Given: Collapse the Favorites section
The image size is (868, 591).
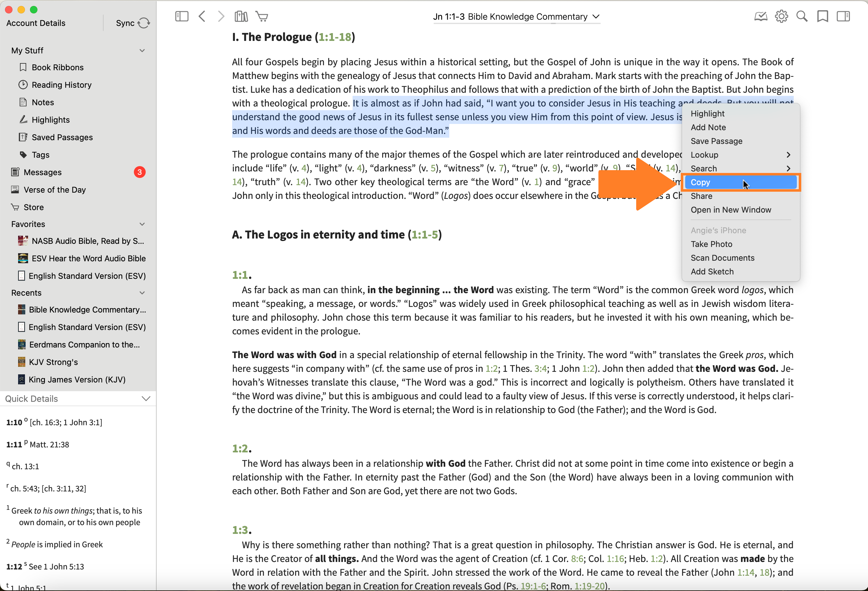Looking at the screenshot, I should [x=142, y=224].
